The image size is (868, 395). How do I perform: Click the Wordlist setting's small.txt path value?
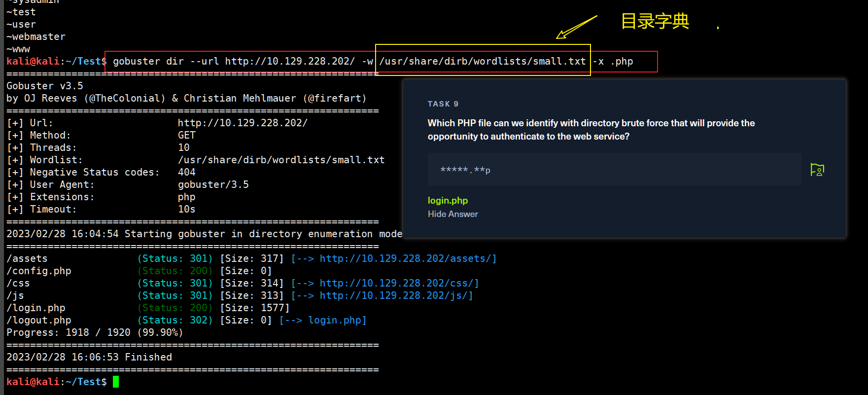click(281, 160)
